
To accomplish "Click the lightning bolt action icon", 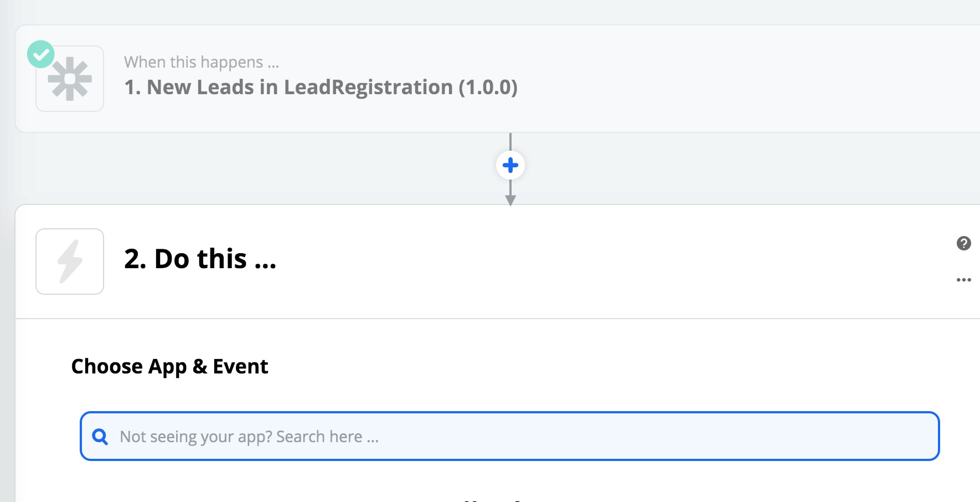I will [x=70, y=262].
